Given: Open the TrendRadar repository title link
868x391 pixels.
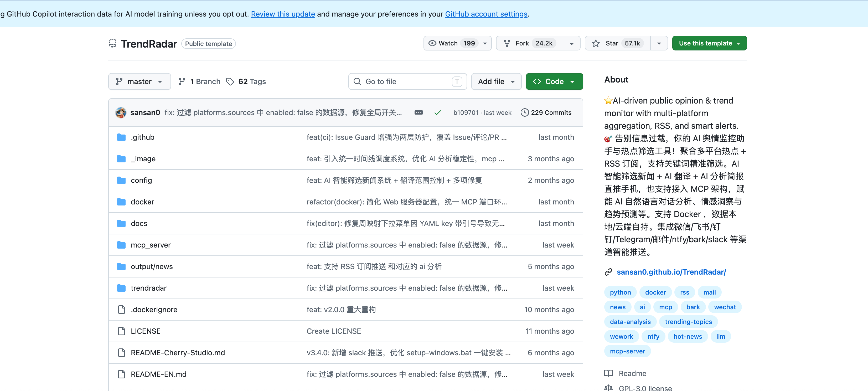Looking at the screenshot, I should (x=149, y=44).
